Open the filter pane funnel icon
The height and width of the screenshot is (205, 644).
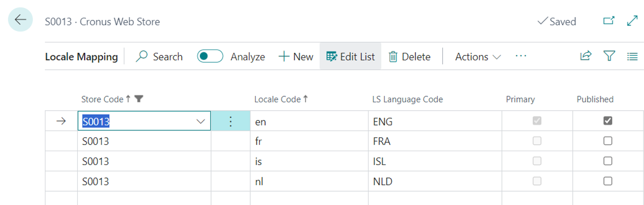point(609,56)
